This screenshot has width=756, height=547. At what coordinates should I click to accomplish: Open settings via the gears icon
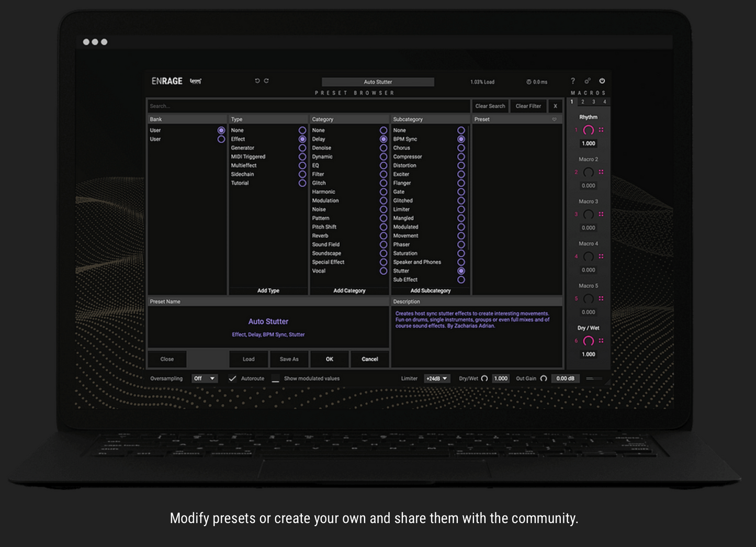pyautogui.click(x=588, y=81)
